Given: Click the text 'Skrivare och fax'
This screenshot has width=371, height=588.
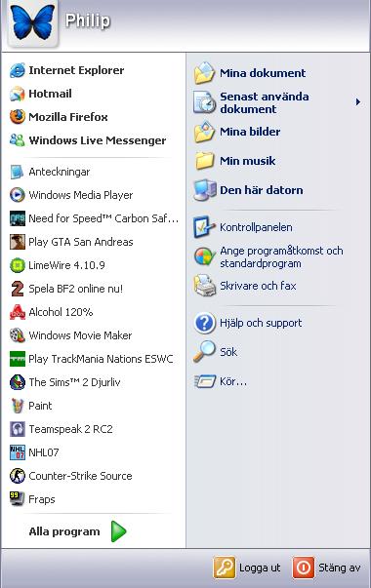Looking at the screenshot, I should [x=258, y=286].
